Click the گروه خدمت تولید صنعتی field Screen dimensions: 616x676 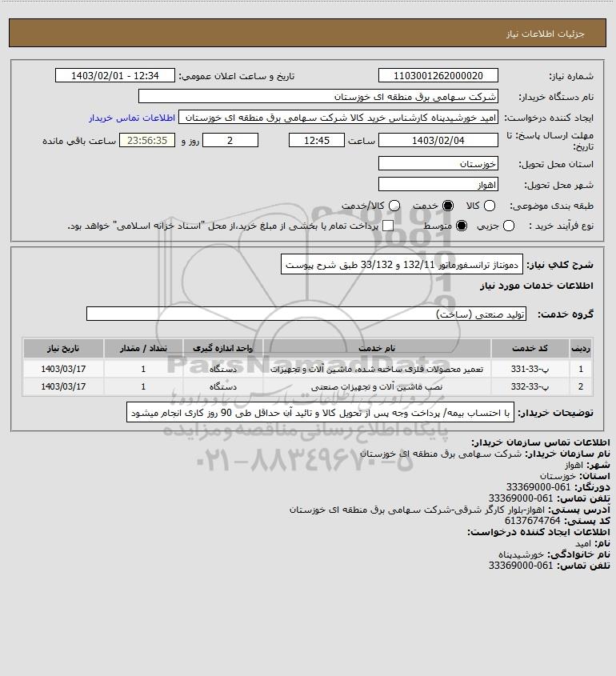click(x=306, y=314)
